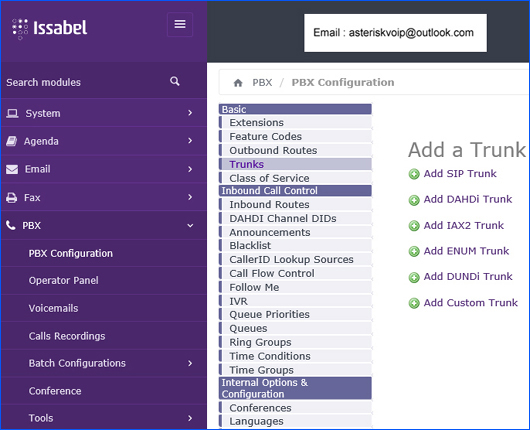Open CallerID Lookup Sources item
This screenshot has width=530, height=430.
click(x=295, y=259)
